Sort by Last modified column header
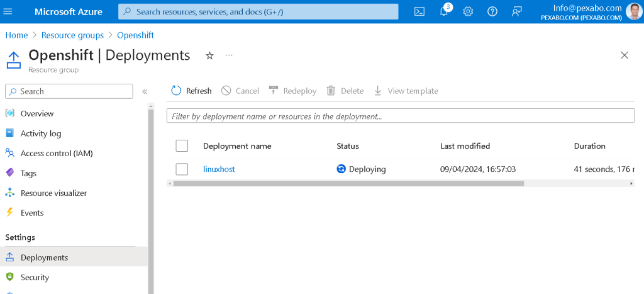The height and width of the screenshot is (294, 644). [x=465, y=146]
